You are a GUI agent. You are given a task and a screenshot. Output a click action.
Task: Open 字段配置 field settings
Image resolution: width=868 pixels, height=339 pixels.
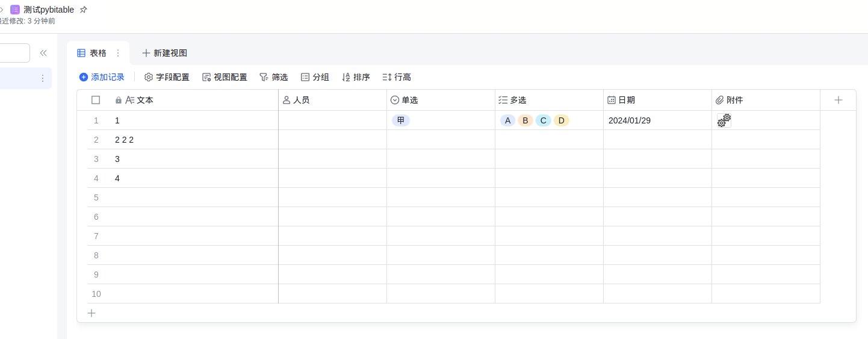click(167, 77)
